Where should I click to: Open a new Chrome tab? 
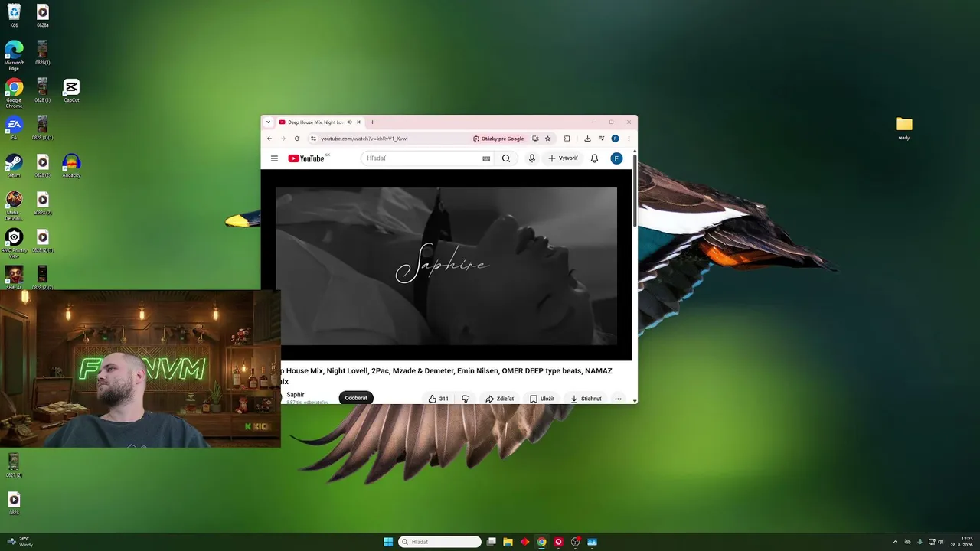pyautogui.click(x=372, y=122)
